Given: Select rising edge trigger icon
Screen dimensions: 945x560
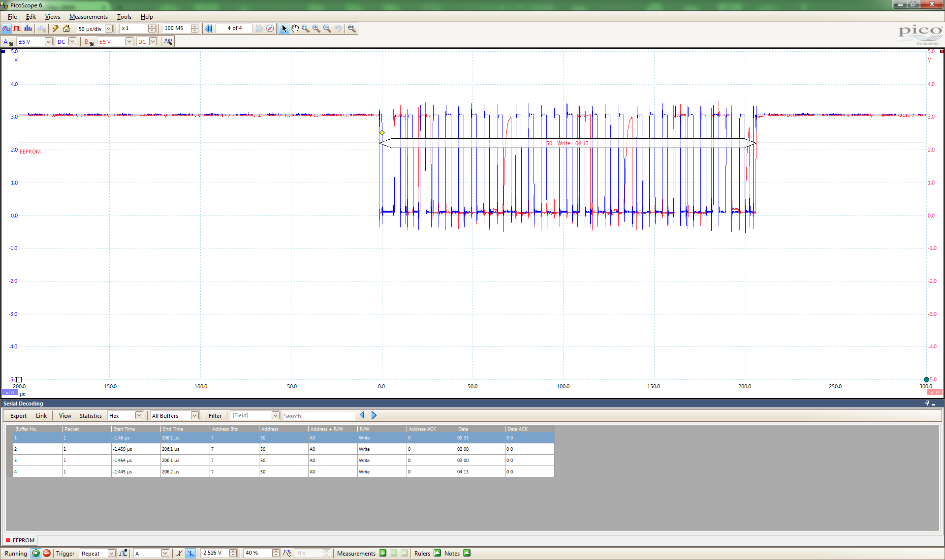Looking at the screenshot, I should click(x=179, y=553).
